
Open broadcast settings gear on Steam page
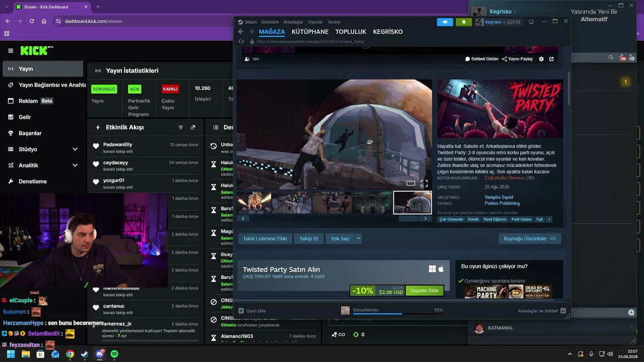point(541,59)
